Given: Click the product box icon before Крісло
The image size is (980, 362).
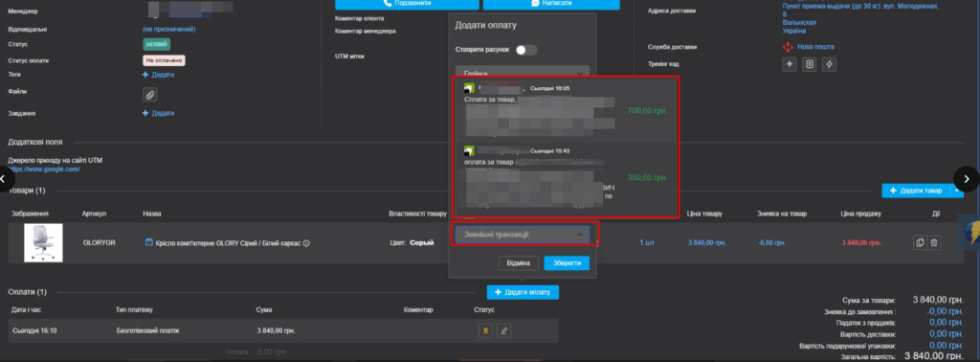Looking at the screenshot, I should [149, 242].
